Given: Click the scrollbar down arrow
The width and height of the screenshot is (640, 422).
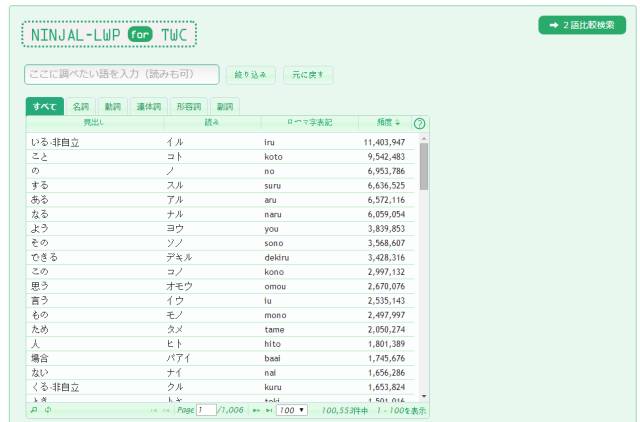Looking at the screenshot, I should pos(424,396).
